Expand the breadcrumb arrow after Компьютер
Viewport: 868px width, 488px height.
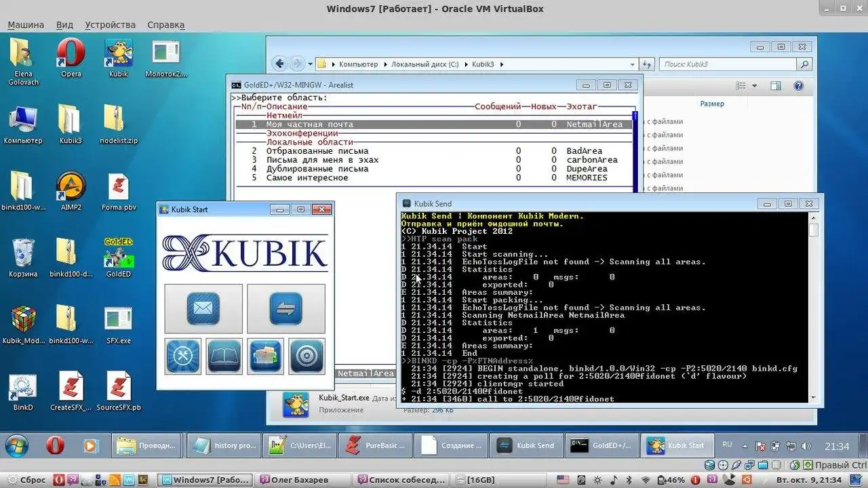point(384,64)
